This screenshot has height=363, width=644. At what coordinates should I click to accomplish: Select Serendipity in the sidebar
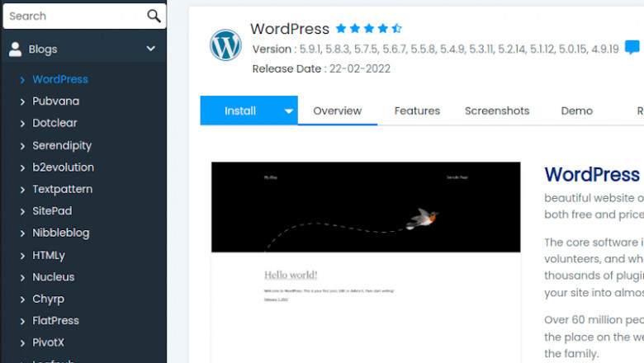pos(62,145)
